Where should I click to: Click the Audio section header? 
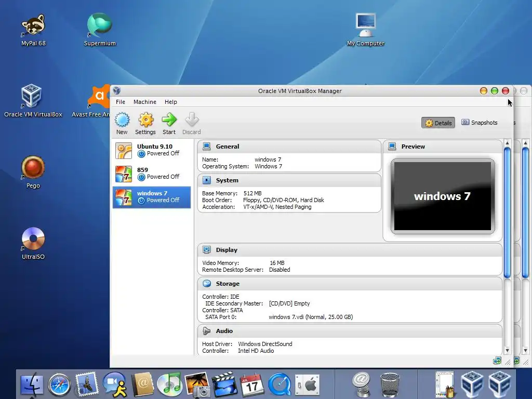tap(350, 331)
